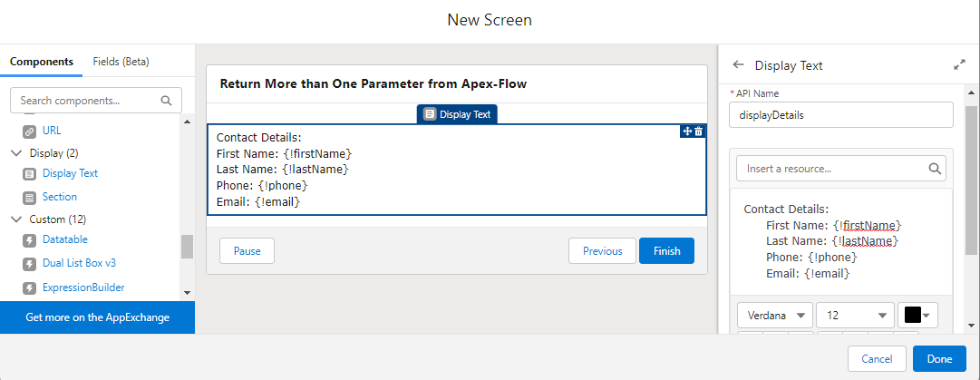Expand the properties panel with the arrows icon
Viewport: 980px width, 380px height.
(x=959, y=65)
